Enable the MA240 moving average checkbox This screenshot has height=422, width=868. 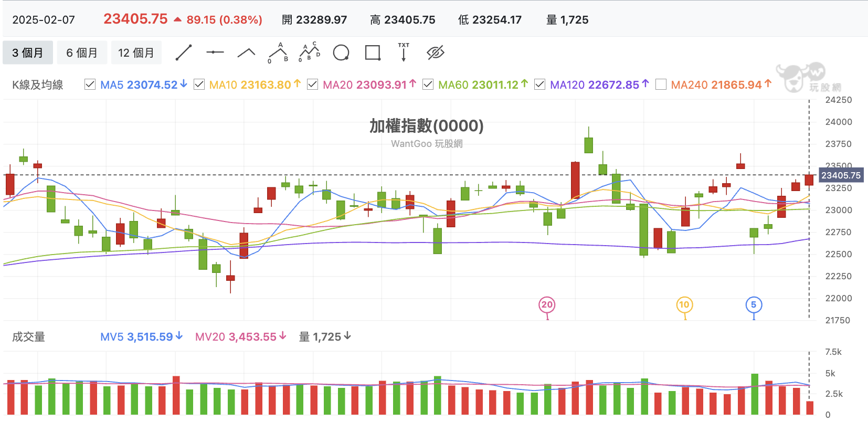(661, 85)
